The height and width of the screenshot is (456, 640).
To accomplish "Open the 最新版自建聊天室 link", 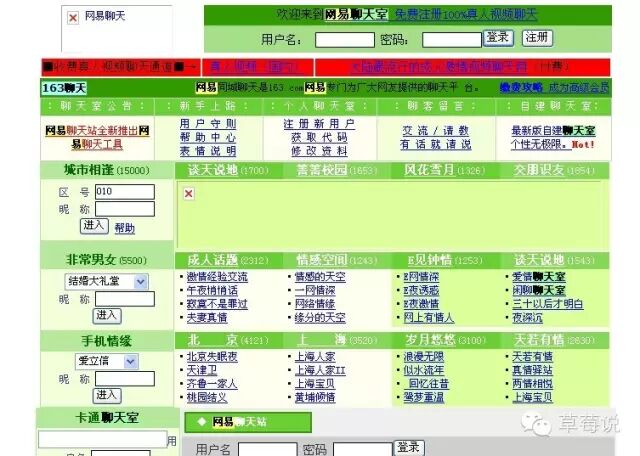I will [553, 131].
